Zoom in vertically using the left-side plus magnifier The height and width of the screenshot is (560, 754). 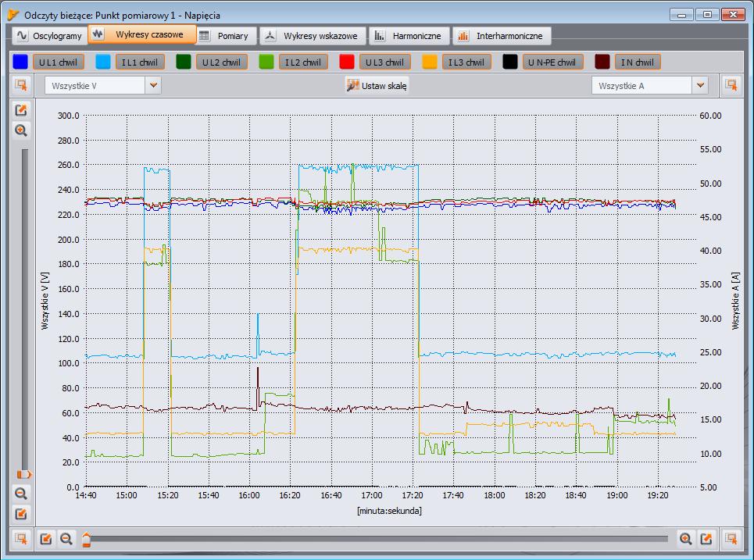pos(20,130)
